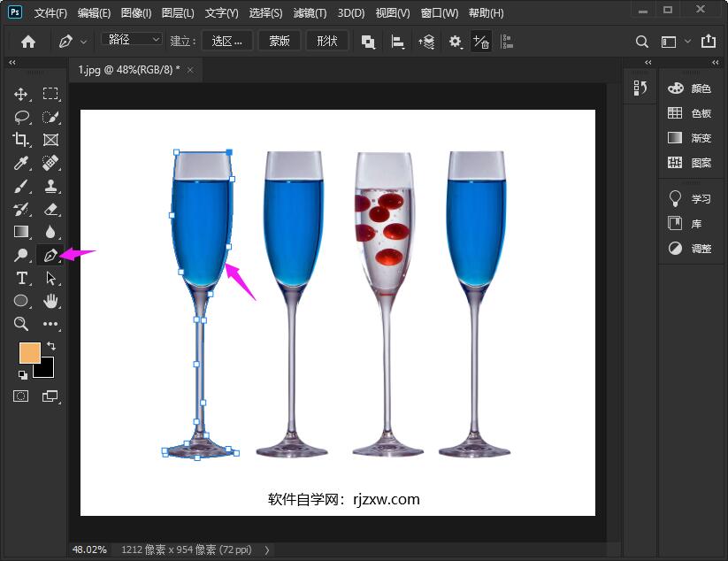The height and width of the screenshot is (561, 728).
Task: Select the History Brush tool
Action: (21, 209)
